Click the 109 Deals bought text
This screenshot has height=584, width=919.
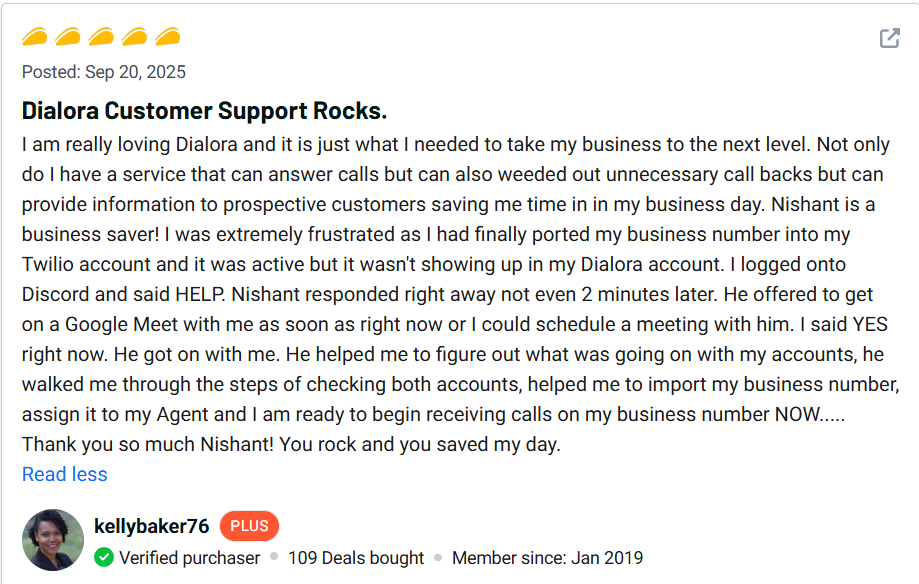[356, 558]
